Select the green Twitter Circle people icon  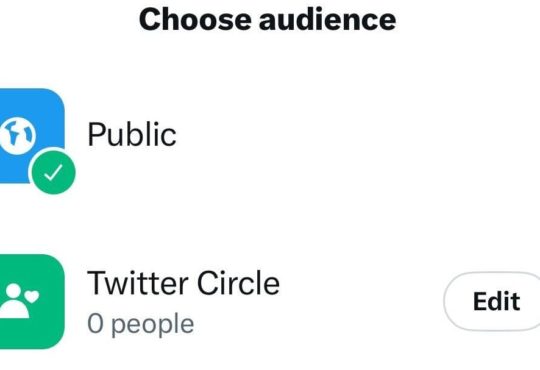32,301
